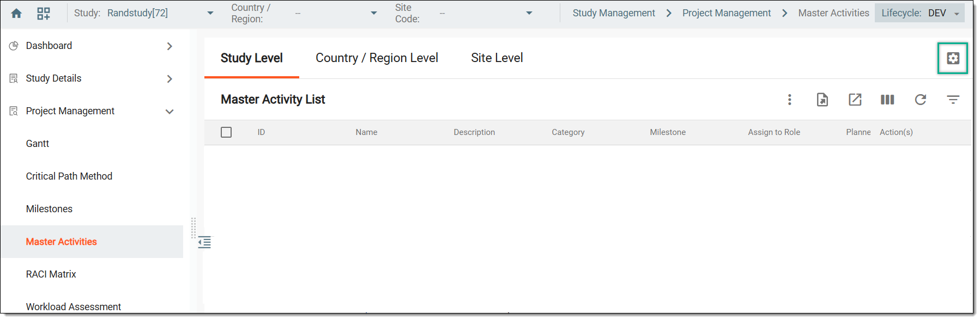Click the Project Management sidebar icon
Viewport: 980px width, 320px height.
point(14,111)
